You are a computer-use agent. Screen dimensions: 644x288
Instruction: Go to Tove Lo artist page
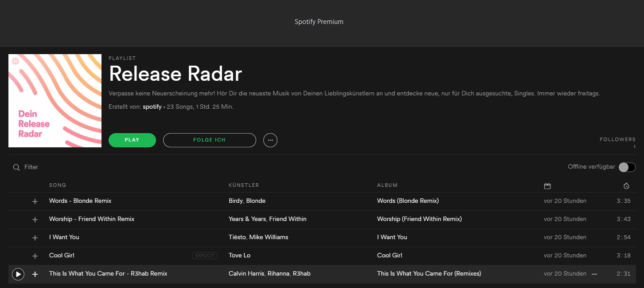click(239, 256)
